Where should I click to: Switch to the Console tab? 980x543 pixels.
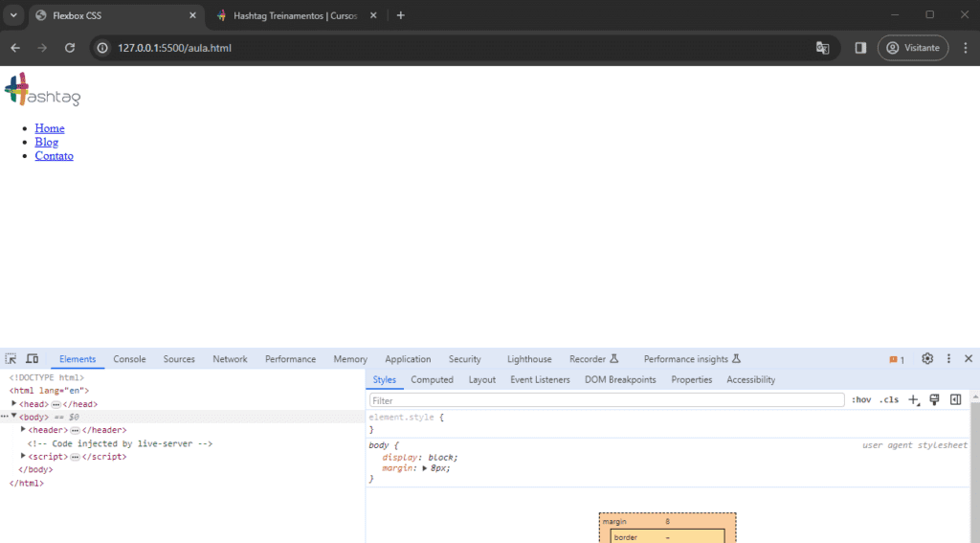click(x=129, y=359)
